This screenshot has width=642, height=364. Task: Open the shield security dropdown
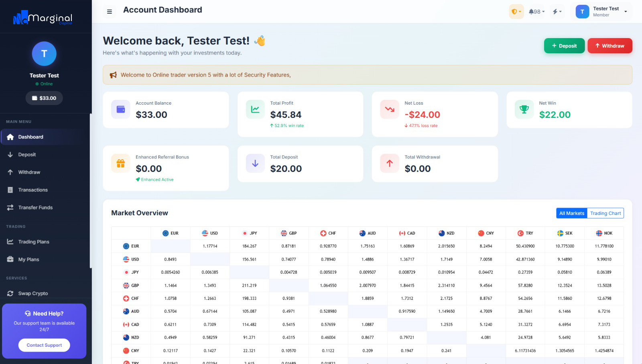click(516, 12)
